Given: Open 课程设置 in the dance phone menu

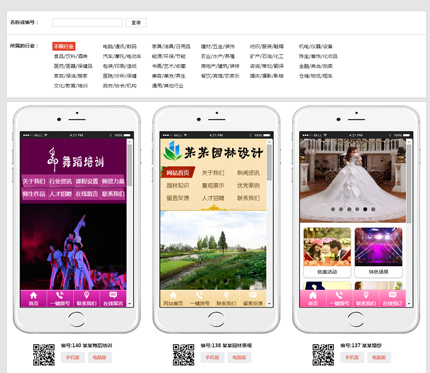Looking at the screenshot, I should pyautogui.click(x=87, y=181).
